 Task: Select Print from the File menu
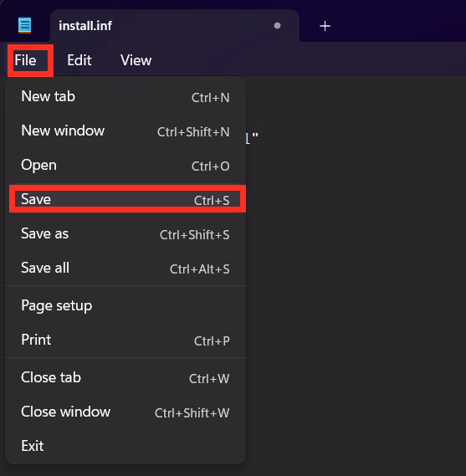[125, 340]
